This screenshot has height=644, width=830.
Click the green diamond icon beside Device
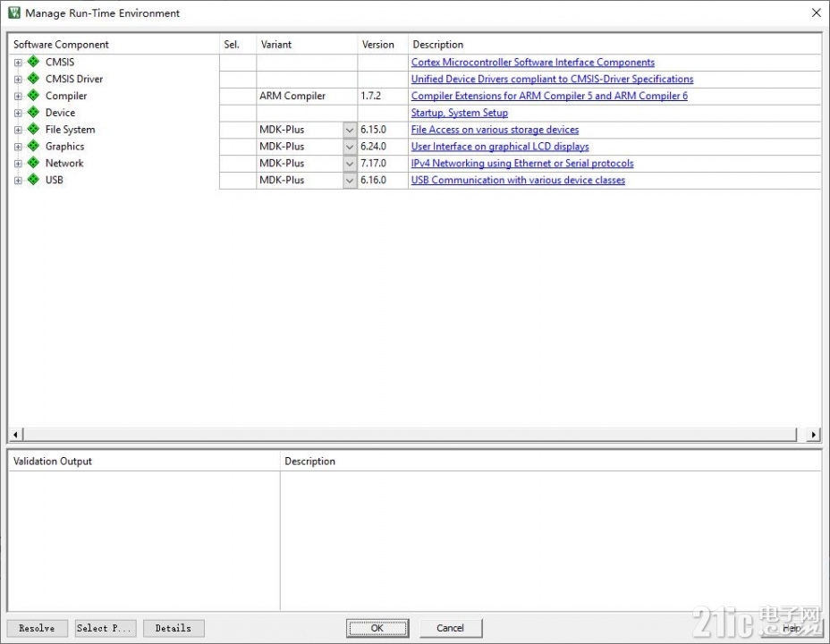[33, 112]
